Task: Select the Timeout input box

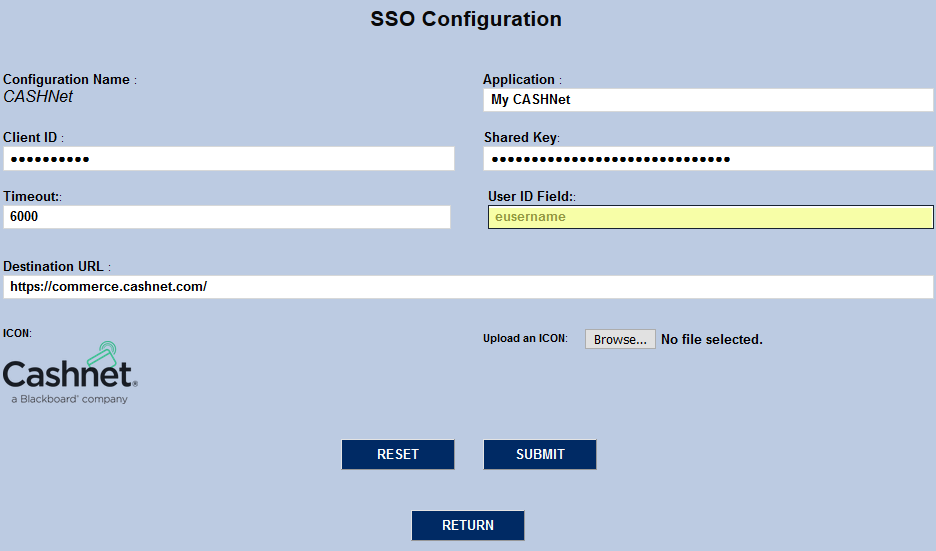Action: (x=227, y=217)
